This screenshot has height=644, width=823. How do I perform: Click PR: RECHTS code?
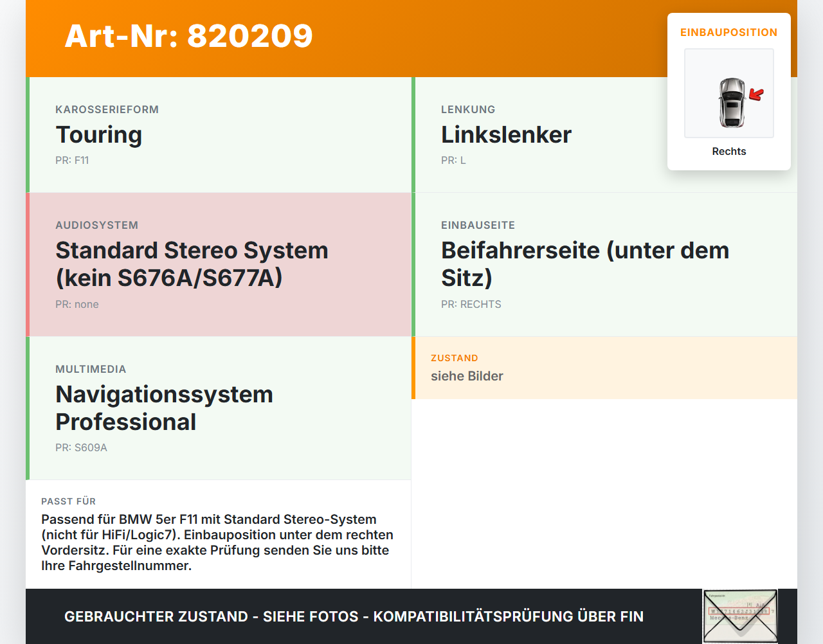(471, 304)
